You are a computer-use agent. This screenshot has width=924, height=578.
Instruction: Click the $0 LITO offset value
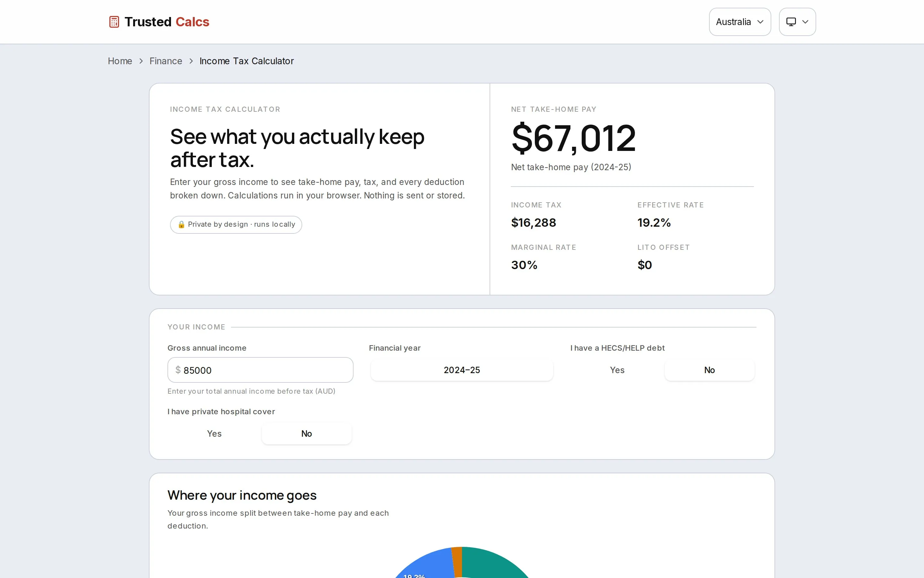pyautogui.click(x=645, y=265)
